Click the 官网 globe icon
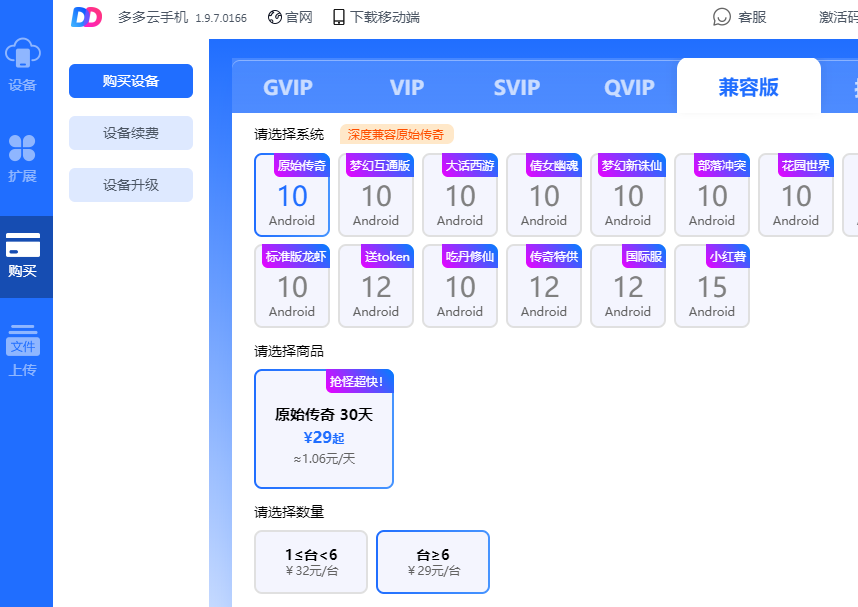This screenshot has width=858, height=607. pos(274,18)
